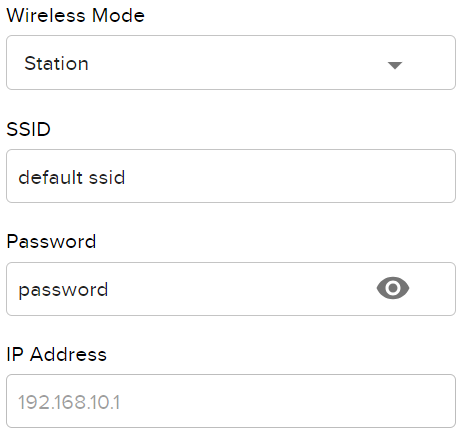Image resolution: width=462 pixels, height=436 pixels.
Task: Click the Password label text
Action: click(51, 241)
